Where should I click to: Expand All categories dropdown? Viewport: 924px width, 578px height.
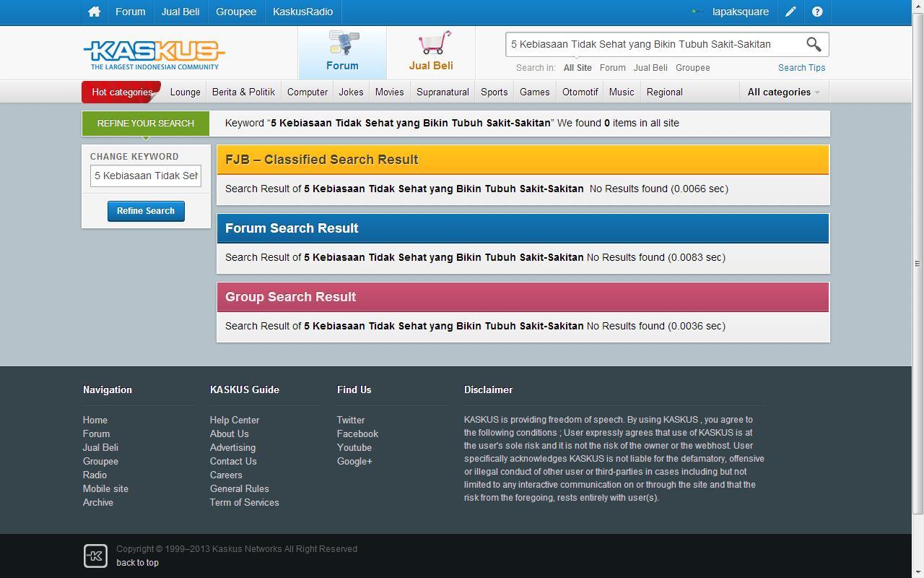pos(784,92)
